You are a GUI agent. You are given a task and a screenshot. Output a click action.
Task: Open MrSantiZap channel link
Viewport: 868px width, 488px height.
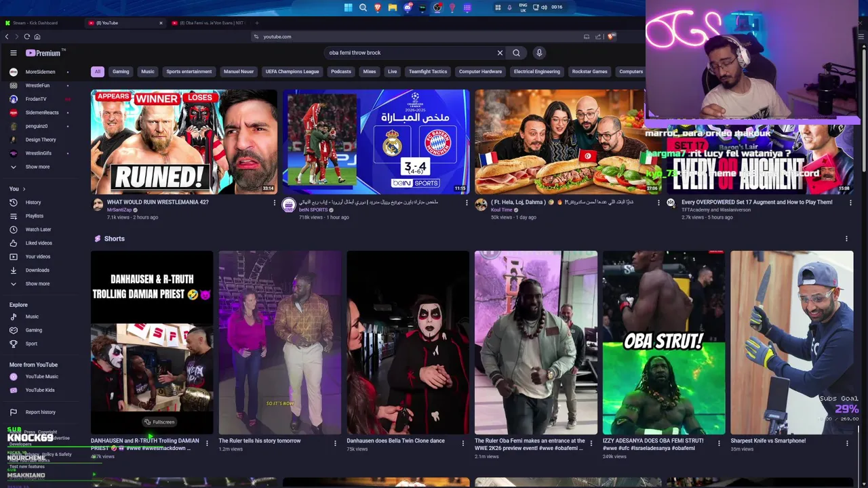tap(119, 210)
